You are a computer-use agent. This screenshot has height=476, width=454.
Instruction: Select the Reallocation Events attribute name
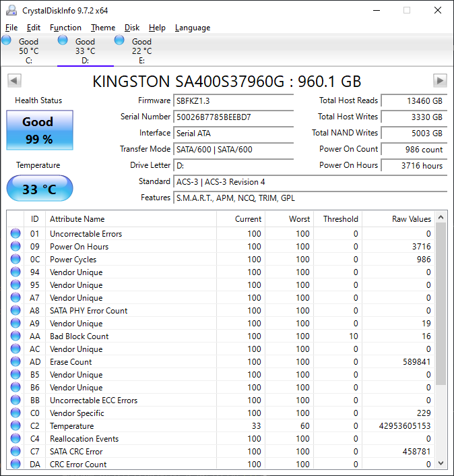coord(84,439)
